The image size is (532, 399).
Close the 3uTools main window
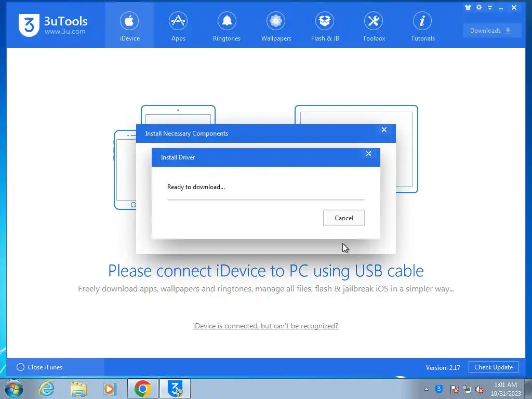coord(514,7)
